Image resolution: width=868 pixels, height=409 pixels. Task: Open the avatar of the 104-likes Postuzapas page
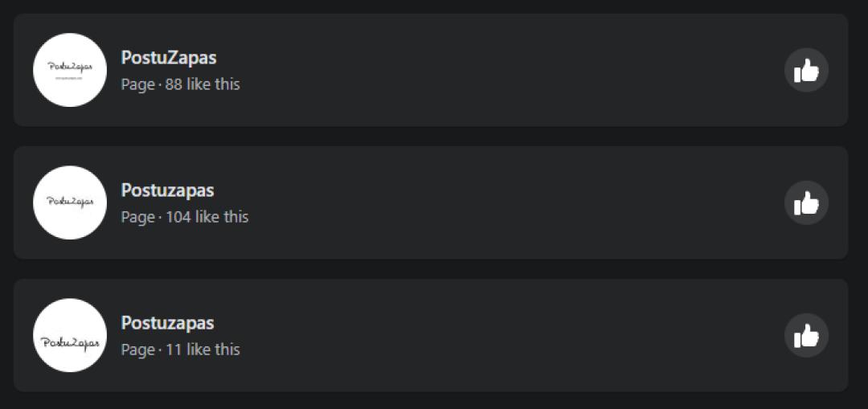tap(70, 202)
